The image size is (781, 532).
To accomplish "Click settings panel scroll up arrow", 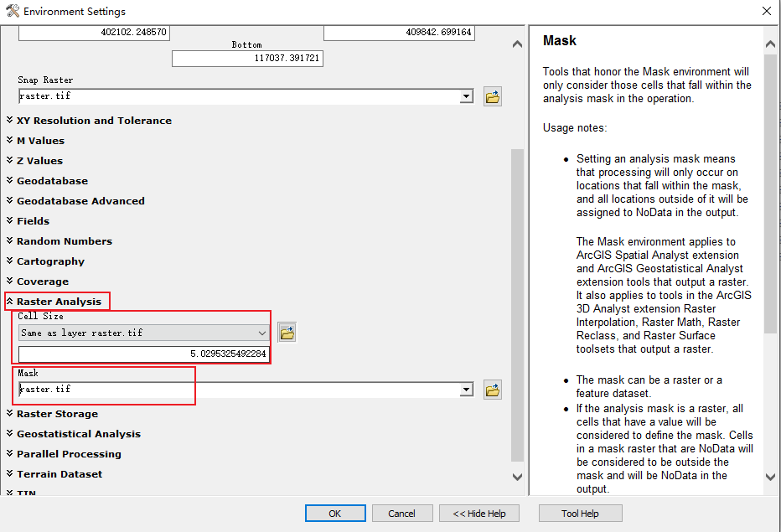I will 518,44.
